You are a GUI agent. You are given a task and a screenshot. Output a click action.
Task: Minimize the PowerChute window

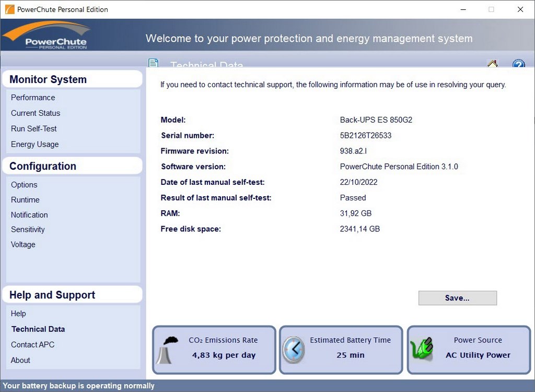pyautogui.click(x=463, y=9)
